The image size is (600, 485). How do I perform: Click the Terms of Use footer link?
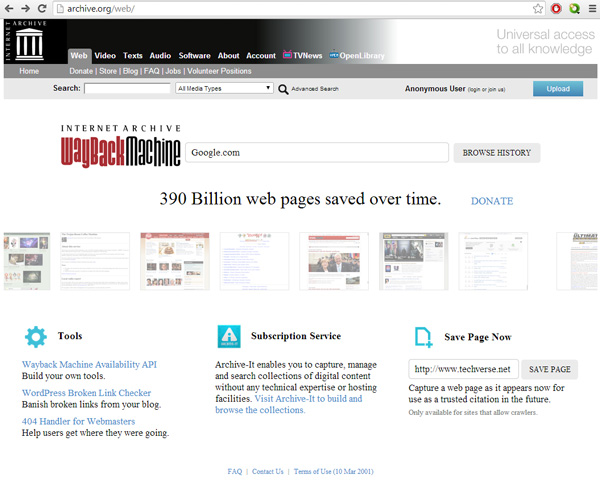[334, 472]
